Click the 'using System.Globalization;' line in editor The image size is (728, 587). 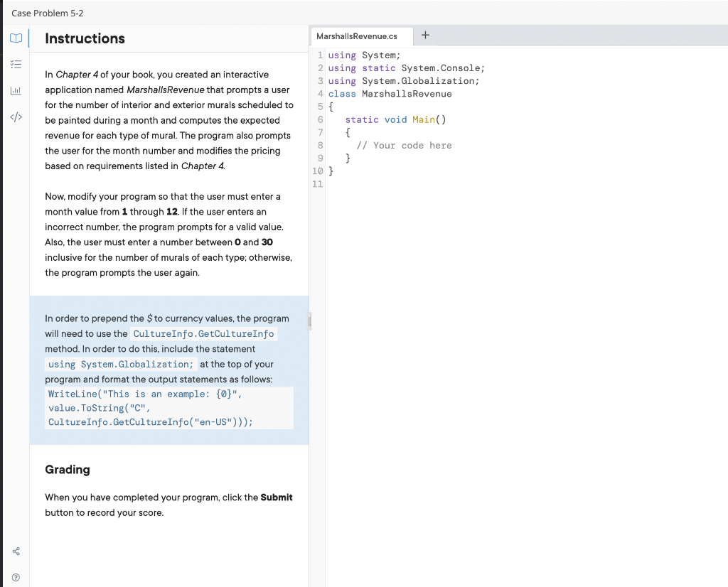404,81
